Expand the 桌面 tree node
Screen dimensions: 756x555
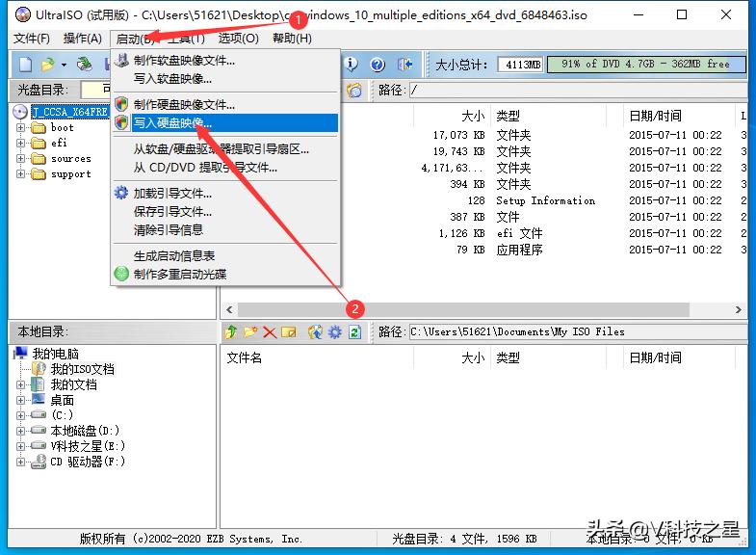[20, 400]
